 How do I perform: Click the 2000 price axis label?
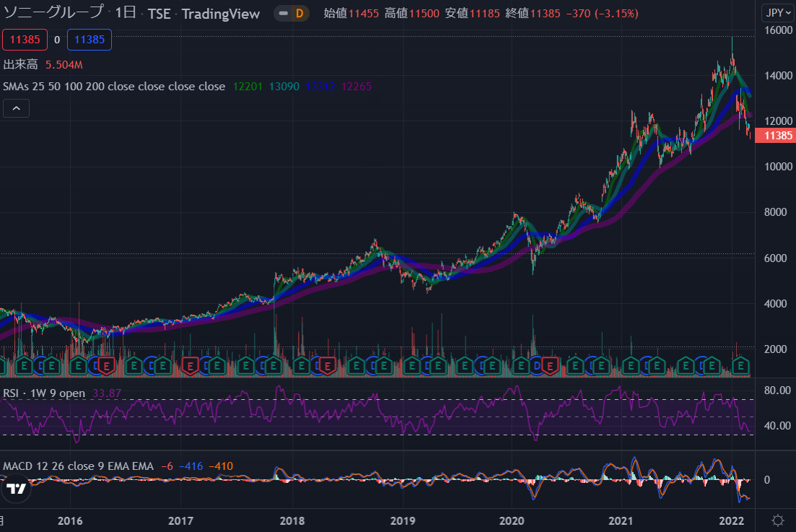(776, 349)
